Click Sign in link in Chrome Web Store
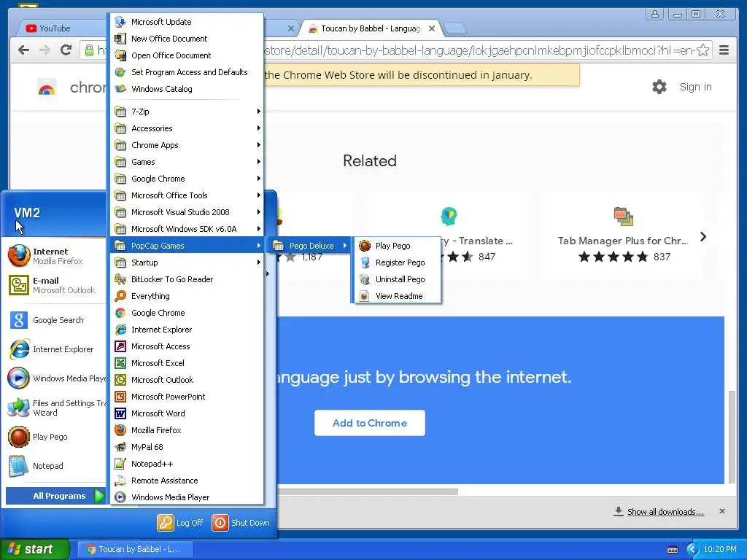747x560 pixels. [695, 87]
